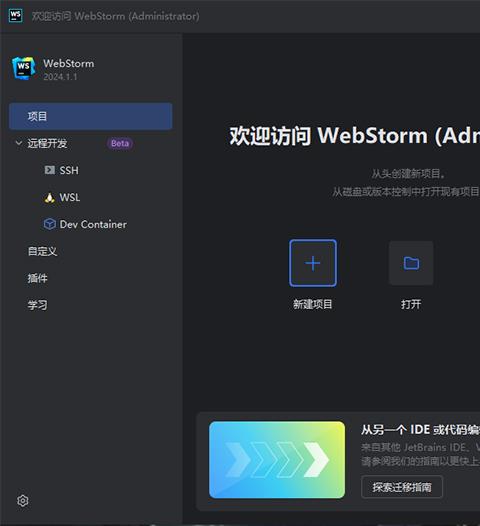Click the WebStorm product logo in the sidebar
Viewport: 480px width, 526px height.
point(23,68)
